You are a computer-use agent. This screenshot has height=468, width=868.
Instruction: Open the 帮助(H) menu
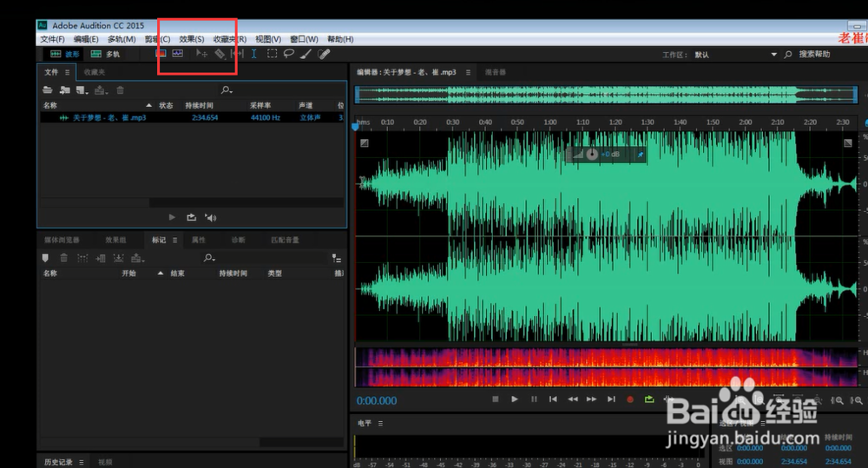point(340,39)
